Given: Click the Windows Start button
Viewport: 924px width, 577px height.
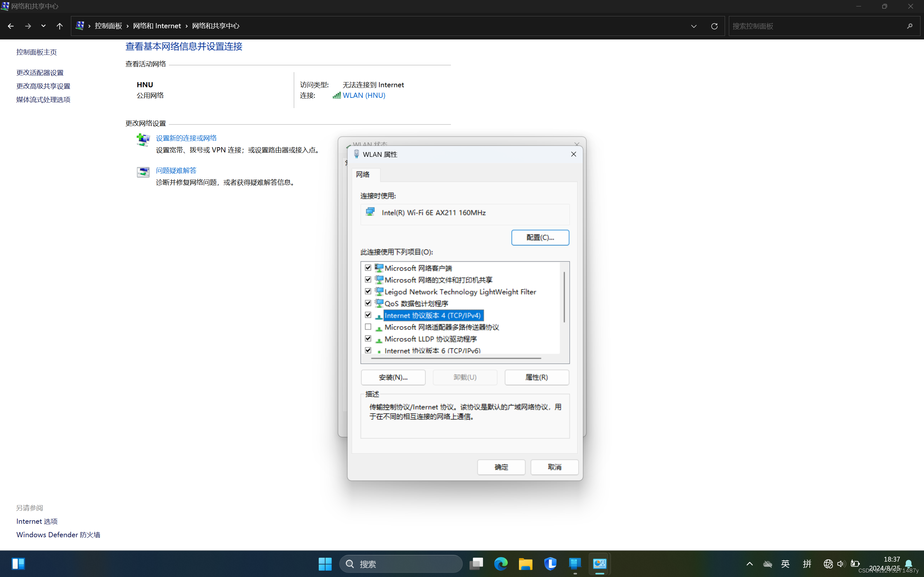Looking at the screenshot, I should click(325, 564).
